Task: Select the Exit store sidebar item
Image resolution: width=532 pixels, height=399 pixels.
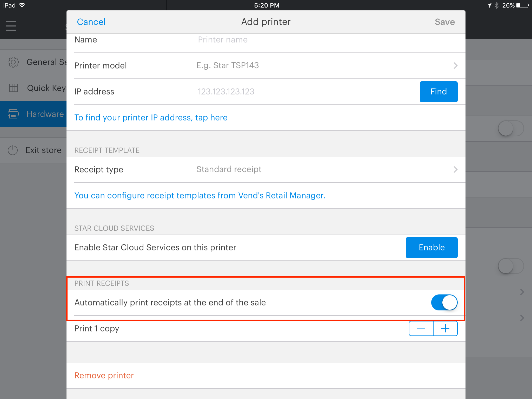Action: 43,150
